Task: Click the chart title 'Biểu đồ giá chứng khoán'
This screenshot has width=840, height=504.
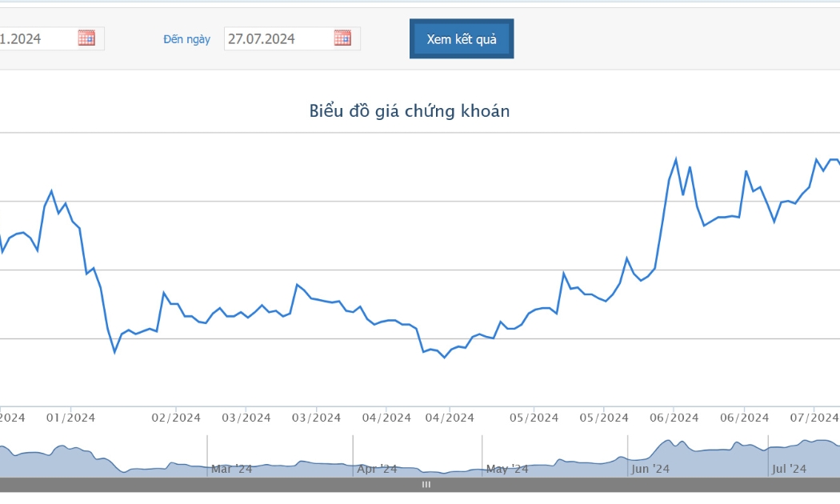Action: tap(410, 111)
